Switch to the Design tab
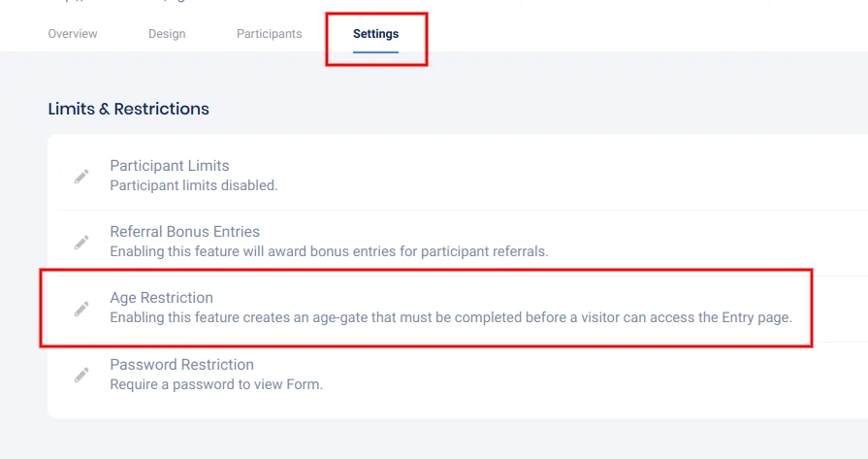This screenshot has height=459, width=868. (167, 34)
